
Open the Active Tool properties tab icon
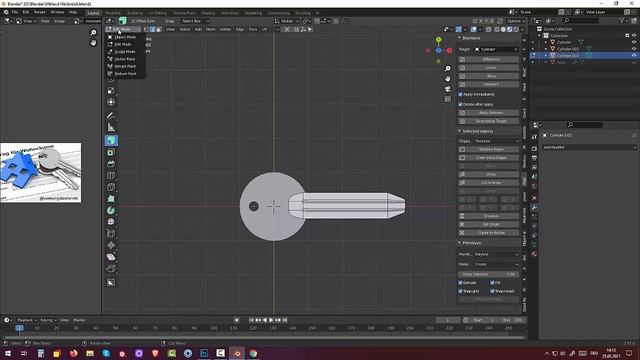tap(534, 137)
